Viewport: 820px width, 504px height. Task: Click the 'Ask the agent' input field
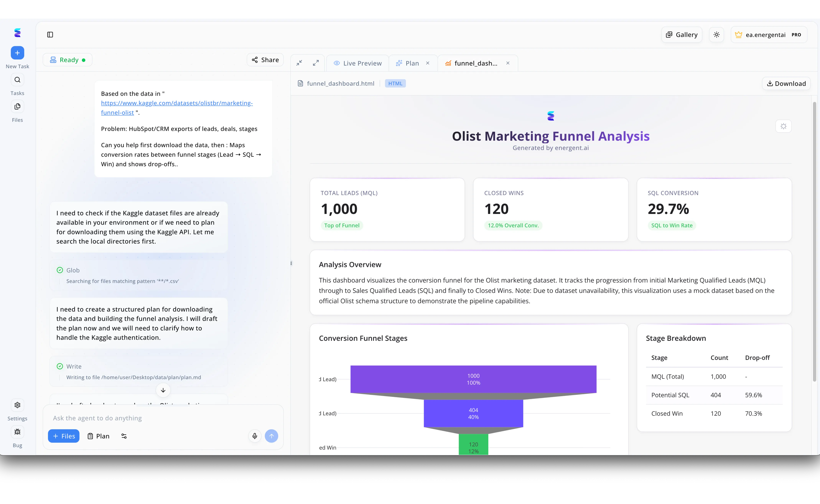pyautogui.click(x=163, y=418)
